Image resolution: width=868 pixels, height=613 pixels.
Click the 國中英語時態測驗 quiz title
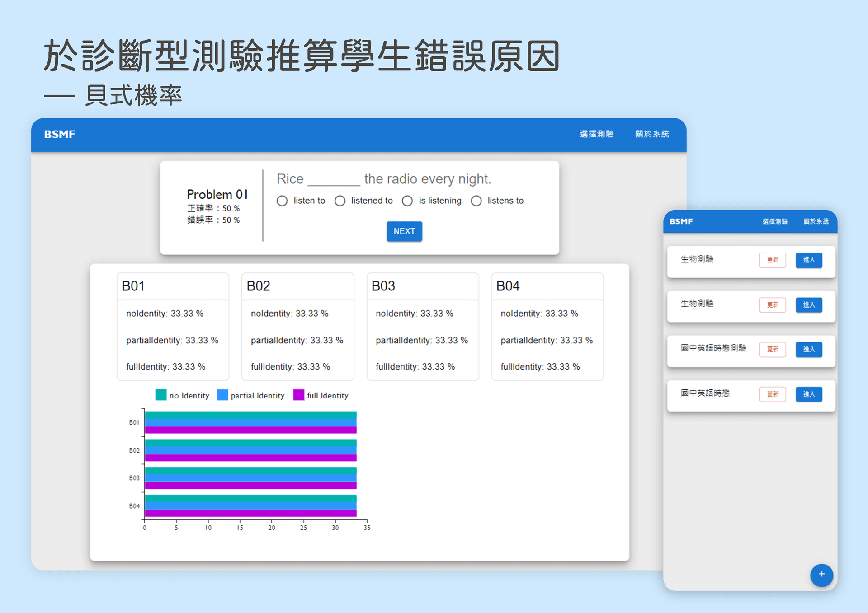point(713,348)
